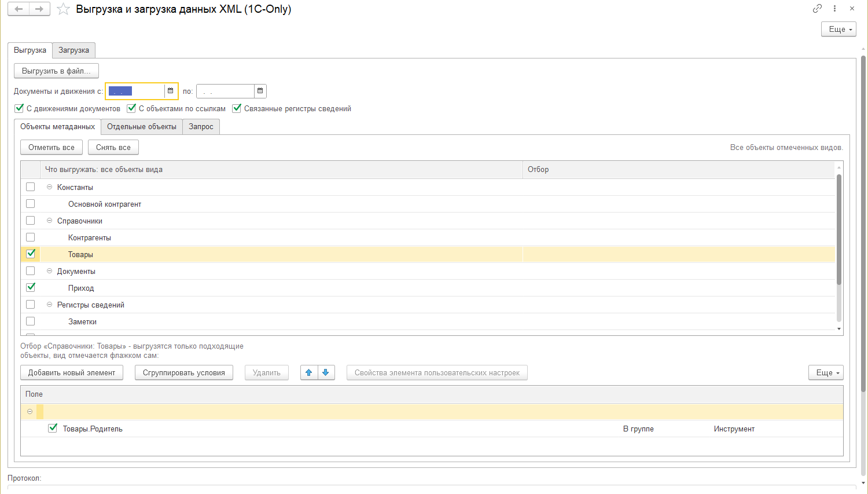Open the filter panel Еще dropdown
The height and width of the screenshot is (494, 868).
(826, 372)
